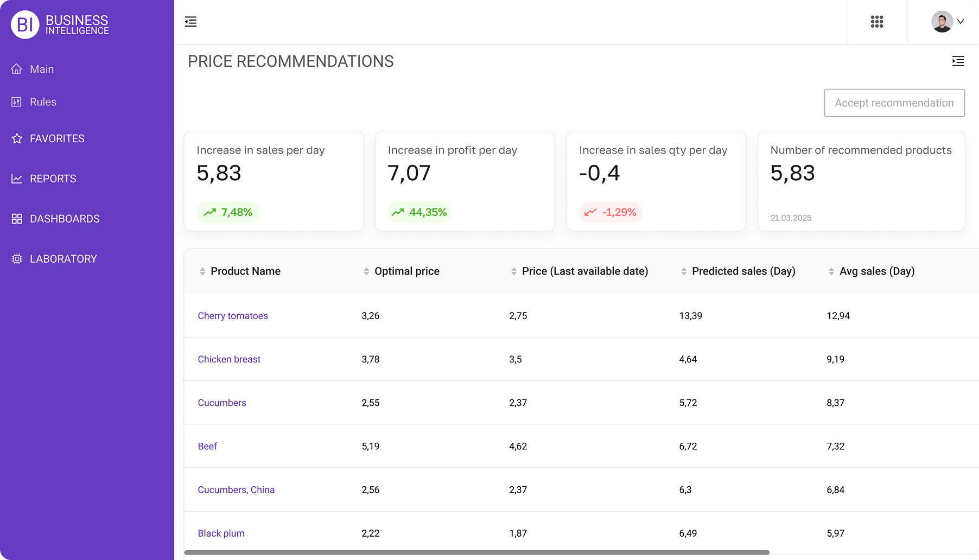Click the user profile avatar

(942, 22)
